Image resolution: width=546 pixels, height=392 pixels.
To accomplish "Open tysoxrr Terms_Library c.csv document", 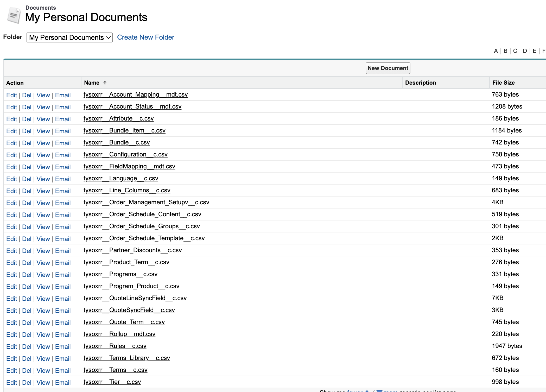I will (x=126, y=358).
